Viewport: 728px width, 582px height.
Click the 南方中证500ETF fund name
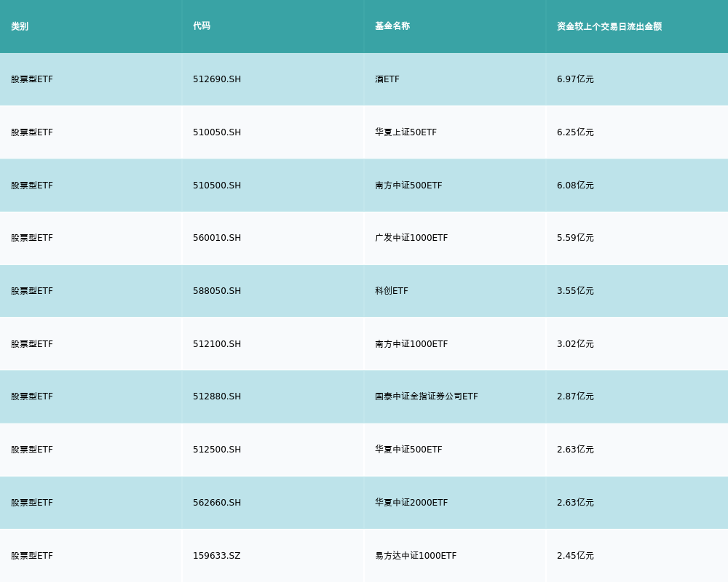tap(408, 186)
